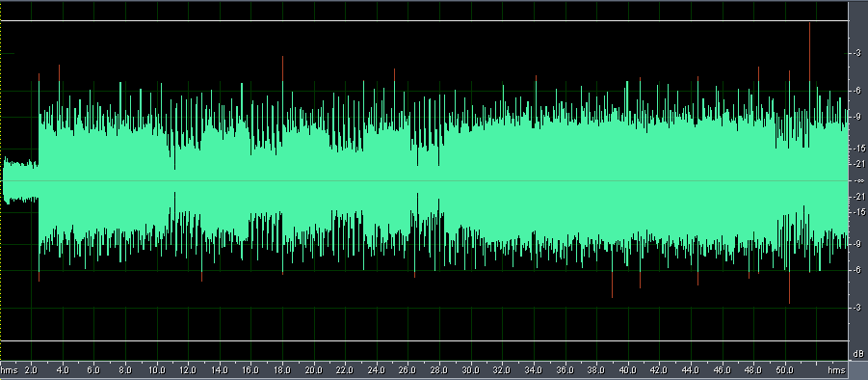The image size is (868, 380).
Task: Click the dB unit label on amplitude ruler
Action: 858,353
